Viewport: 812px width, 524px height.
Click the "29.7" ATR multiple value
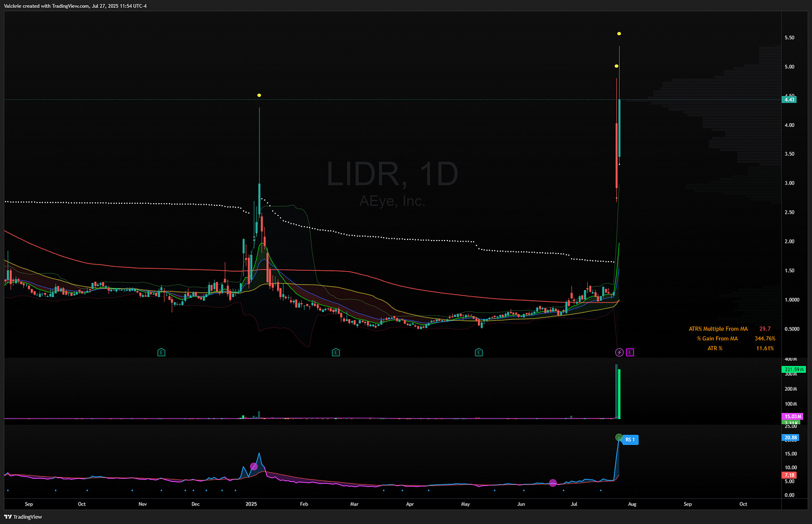[x=765, y=329]
